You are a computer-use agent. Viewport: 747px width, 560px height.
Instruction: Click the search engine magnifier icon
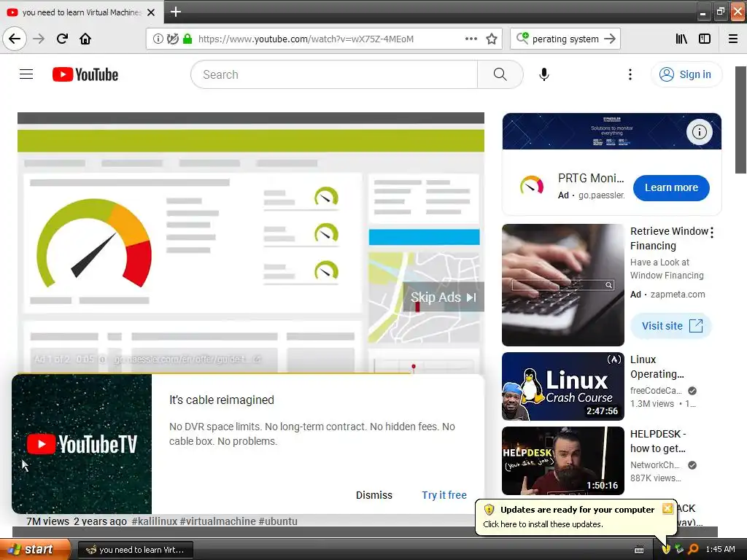(x=522, y=38)
